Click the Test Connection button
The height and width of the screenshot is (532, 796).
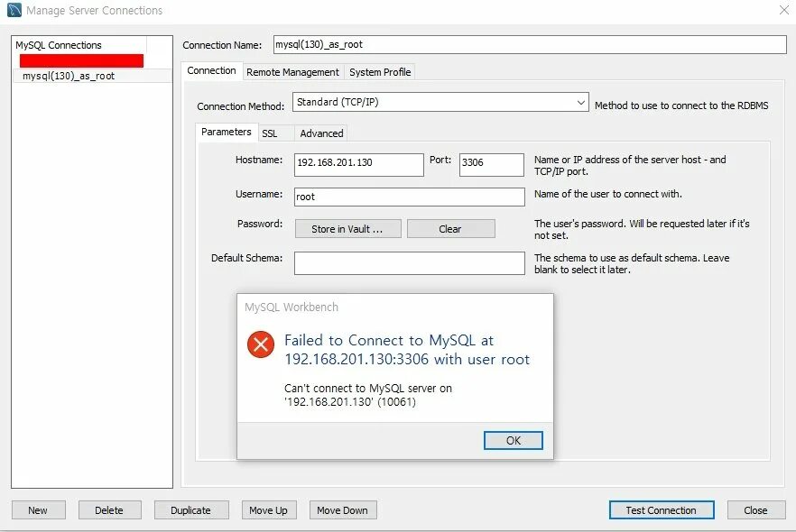[662, 510]
